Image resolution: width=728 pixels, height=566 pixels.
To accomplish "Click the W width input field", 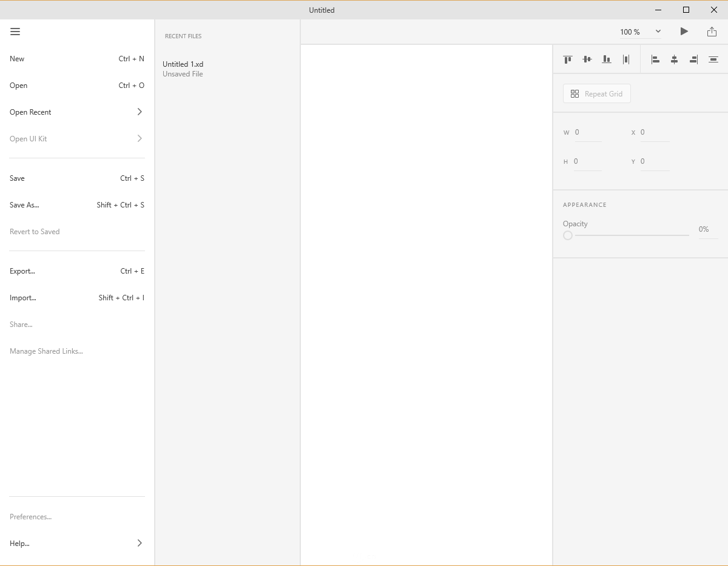I will [587, 132].
